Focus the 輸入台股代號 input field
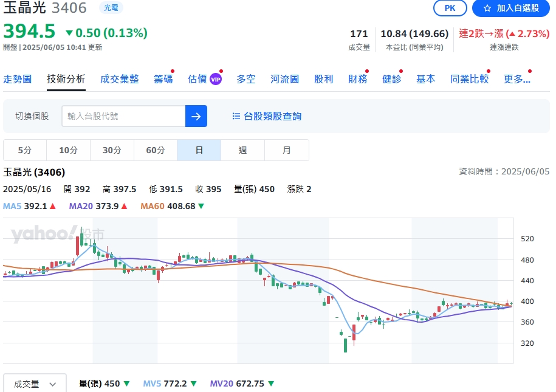The width and height of the screenshot is (556, 392). [x=123, y=116]
